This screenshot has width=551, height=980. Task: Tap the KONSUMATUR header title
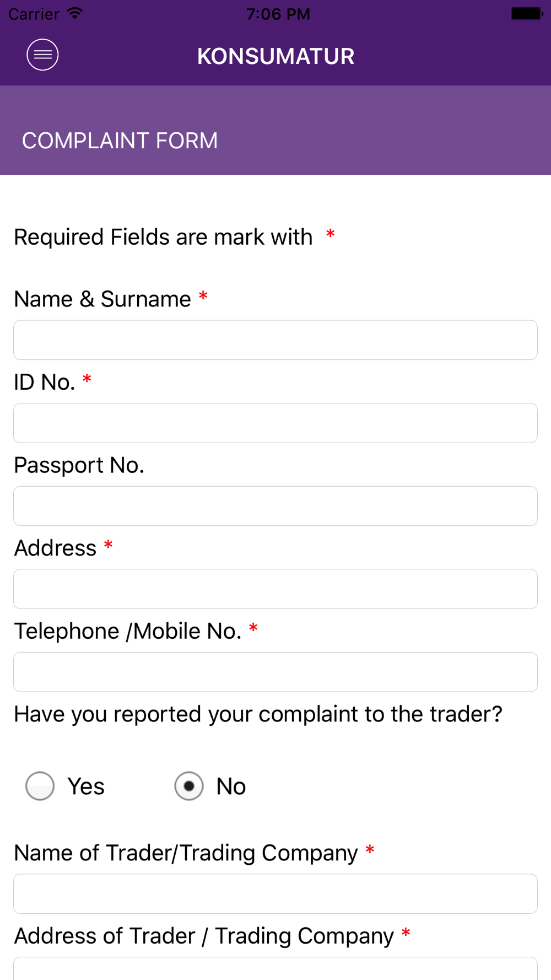pos(275,56)
